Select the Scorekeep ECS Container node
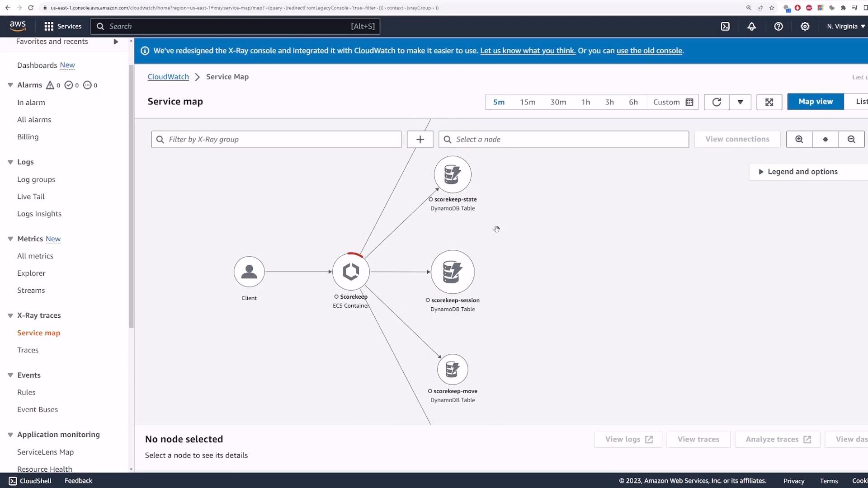The height and width of the screenshot is (488, 868). coord(351,272)
